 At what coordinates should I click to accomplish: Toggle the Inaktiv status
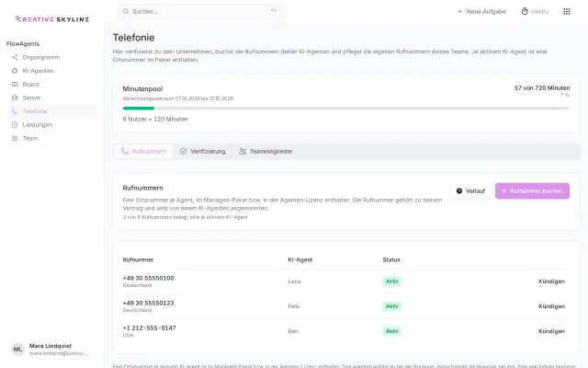pyautogui.click(x=535, y=12)
